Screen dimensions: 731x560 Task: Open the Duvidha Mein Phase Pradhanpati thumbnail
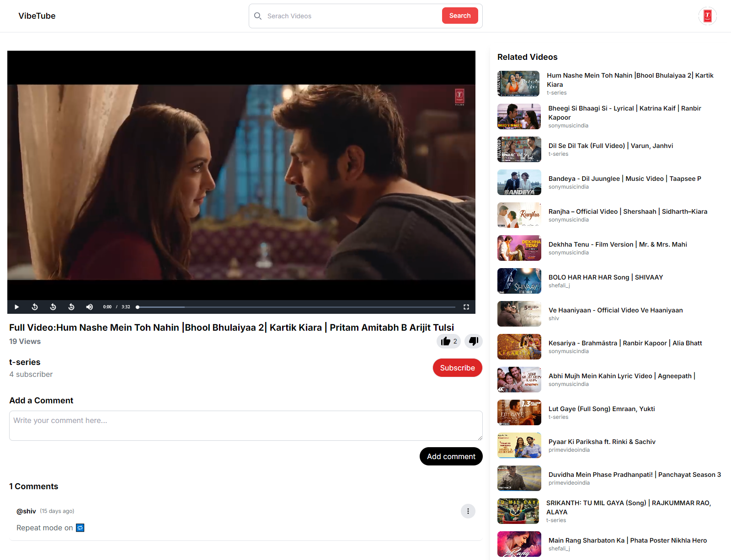(x=519, y=478)
